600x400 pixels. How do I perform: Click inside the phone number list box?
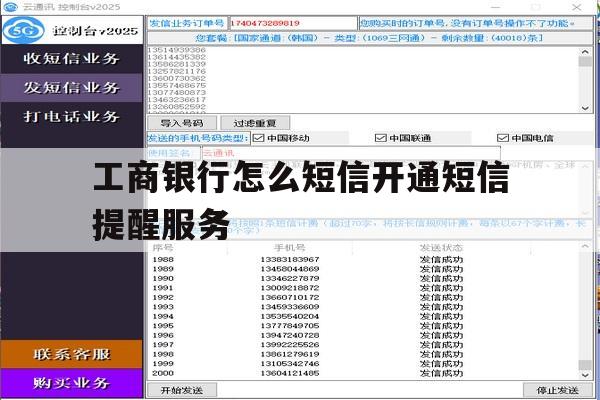(363, 80)
